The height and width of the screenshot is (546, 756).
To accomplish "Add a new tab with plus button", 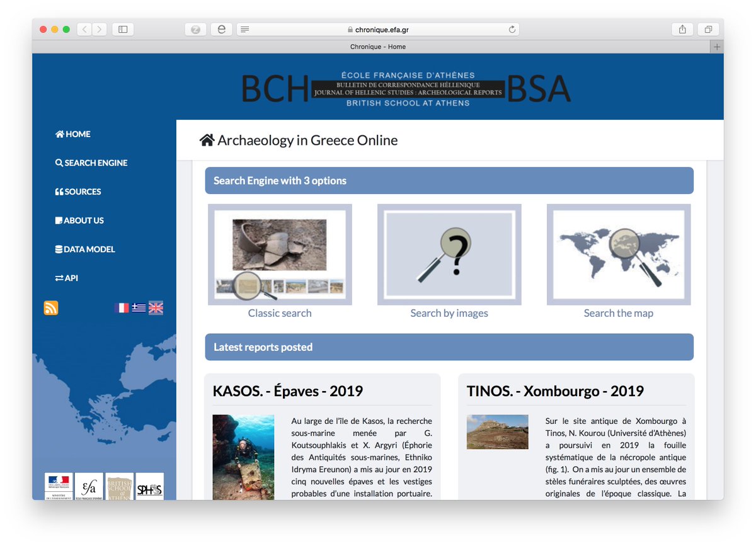I will (x=717, y=47).
